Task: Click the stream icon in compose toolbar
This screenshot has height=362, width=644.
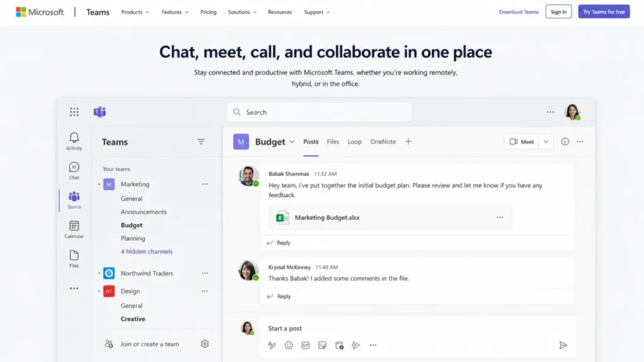Action: pyautogui.click(x=356, y=345)
